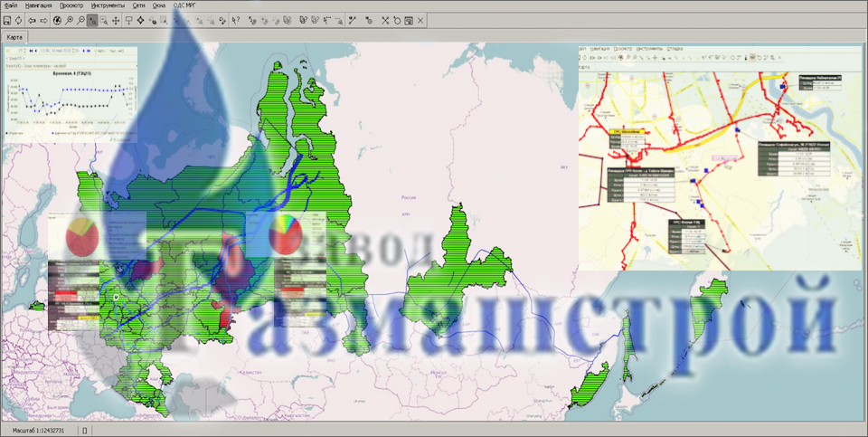Open the Просмотр menu in main window

[x=71, y=5]
